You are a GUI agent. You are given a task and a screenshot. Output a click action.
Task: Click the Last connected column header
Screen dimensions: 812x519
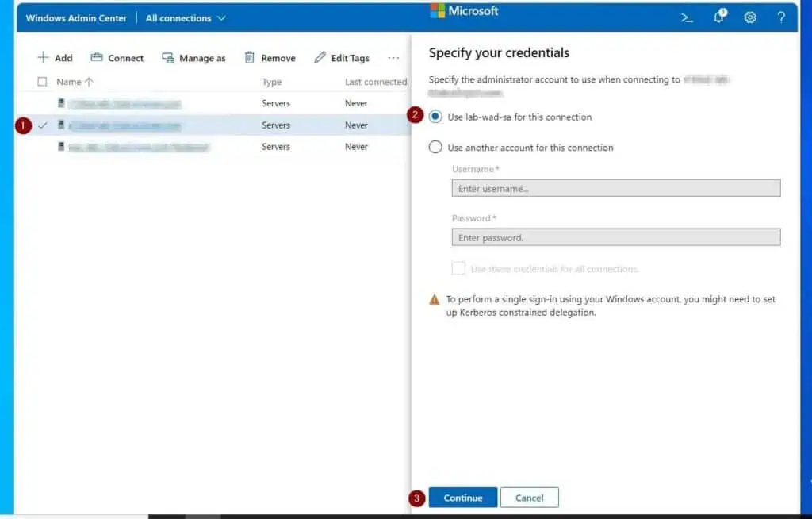click(376, 82)
